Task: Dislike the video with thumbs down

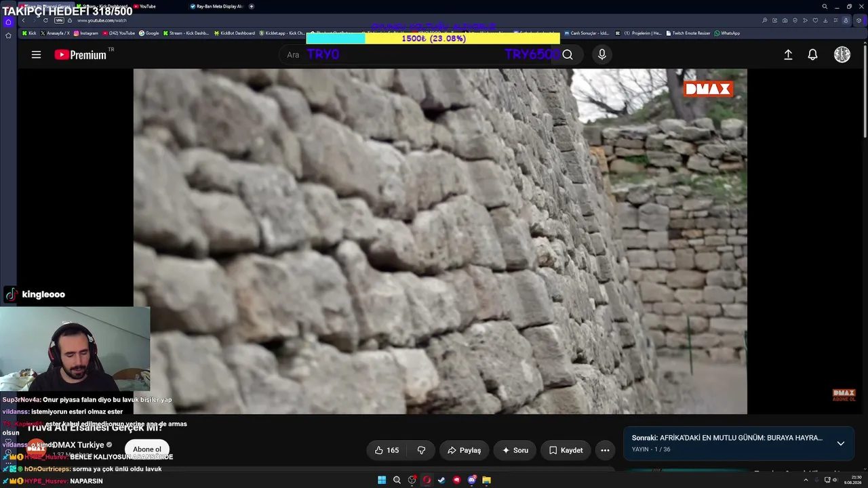Action: (x=421, y=450)
